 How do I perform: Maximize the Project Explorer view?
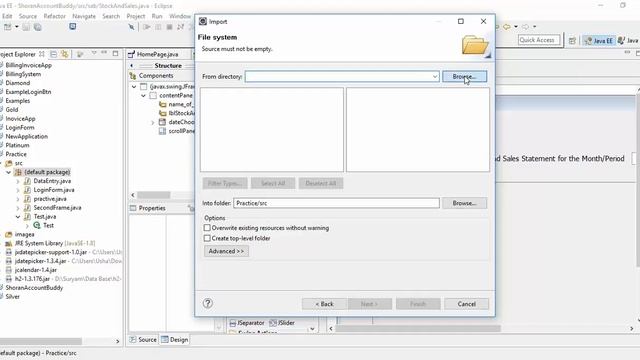click(116, 53)
